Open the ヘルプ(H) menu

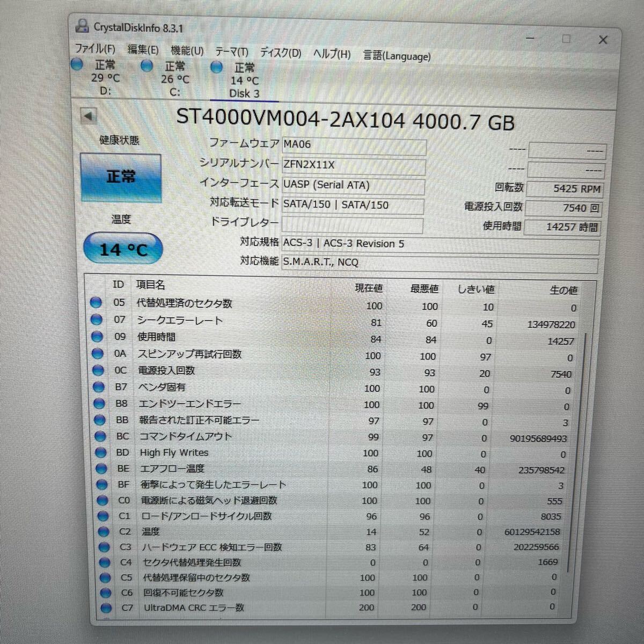(332, 54)
